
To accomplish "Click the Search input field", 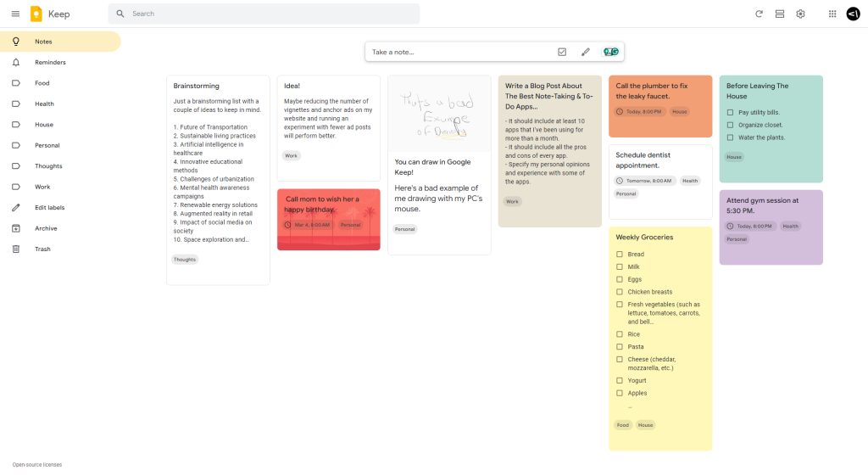I will tap(271, 14).
